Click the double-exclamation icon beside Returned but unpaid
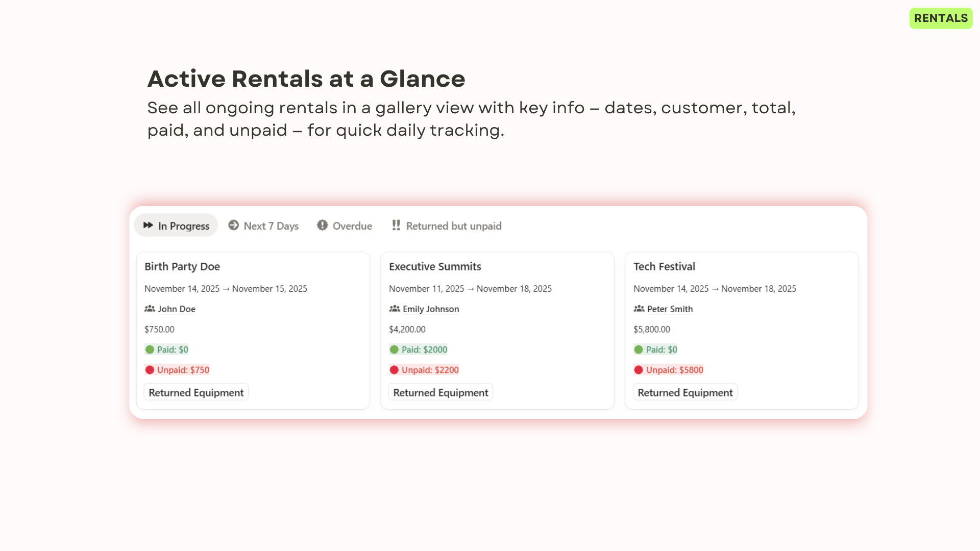The width and height of the screenshot is (980, 551). pos(396,225)
